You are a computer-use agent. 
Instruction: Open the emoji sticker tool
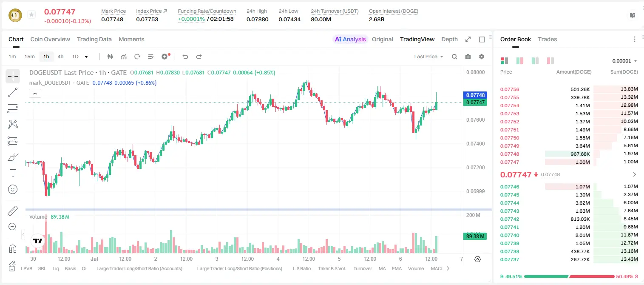point(13,189)
